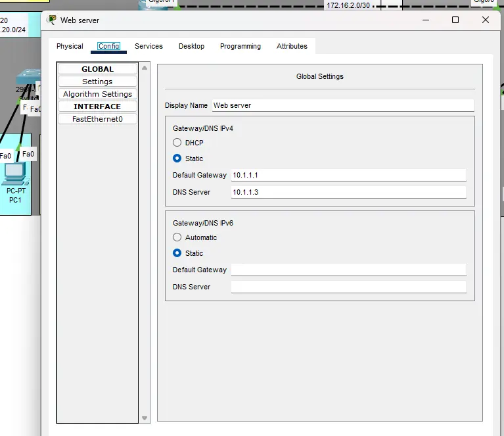The width and height of the screenshot is (504, 436).
Task: Click the Display Name field
Action: click(343, 105)
